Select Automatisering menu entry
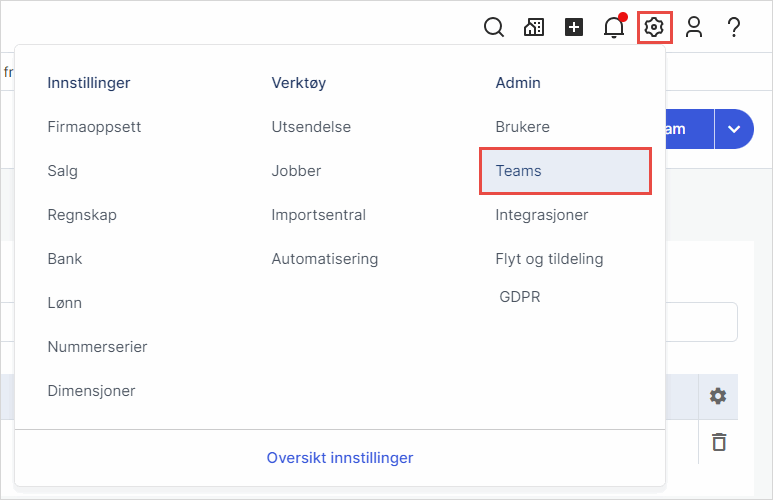 point(324,259)
